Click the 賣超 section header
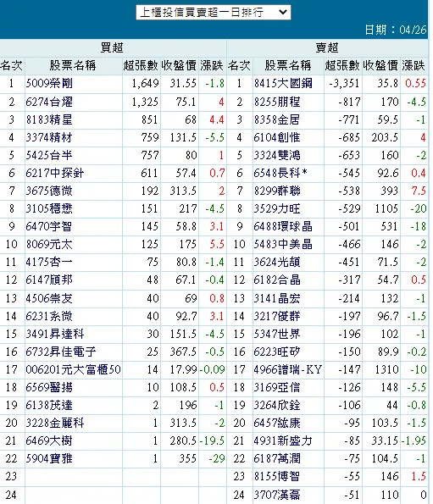 pos(327,47)
